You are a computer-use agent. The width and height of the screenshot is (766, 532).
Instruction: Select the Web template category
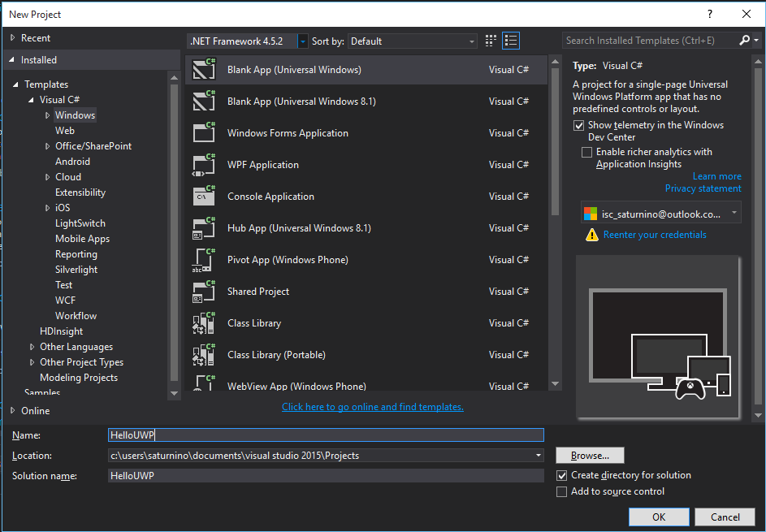tap(64, 131)
